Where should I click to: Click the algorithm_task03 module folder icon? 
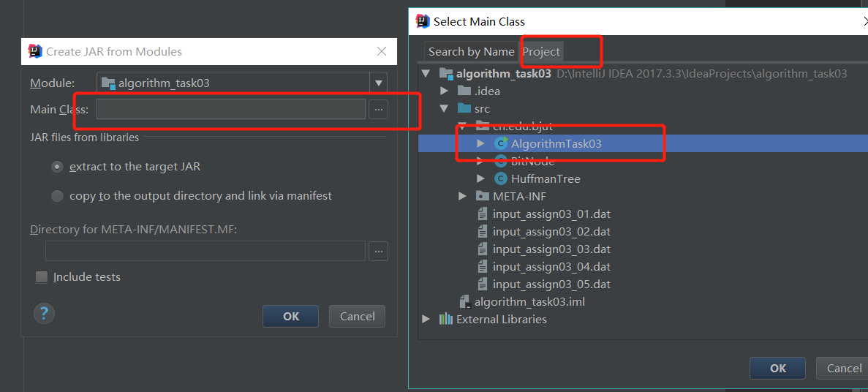point(446,74)
